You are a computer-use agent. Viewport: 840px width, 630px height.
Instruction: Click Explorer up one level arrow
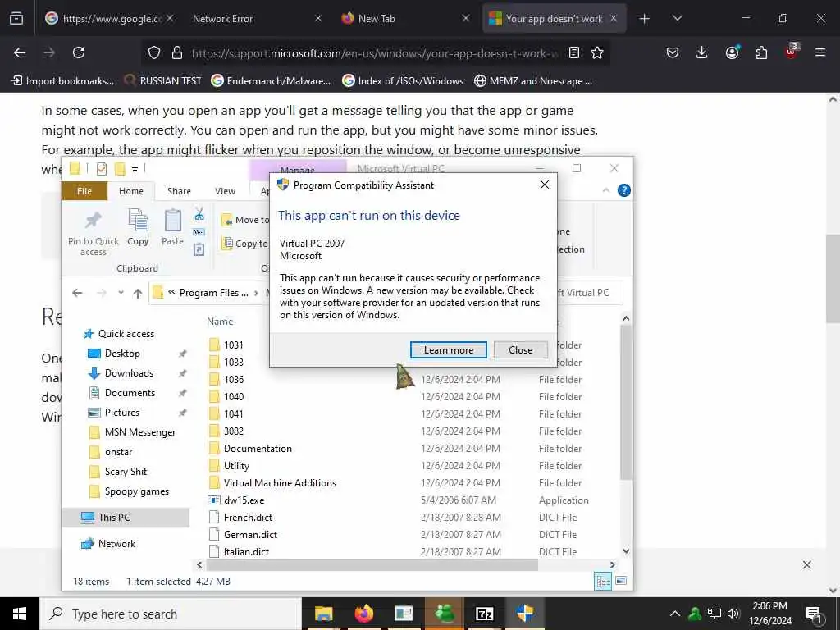pos(138,293)
